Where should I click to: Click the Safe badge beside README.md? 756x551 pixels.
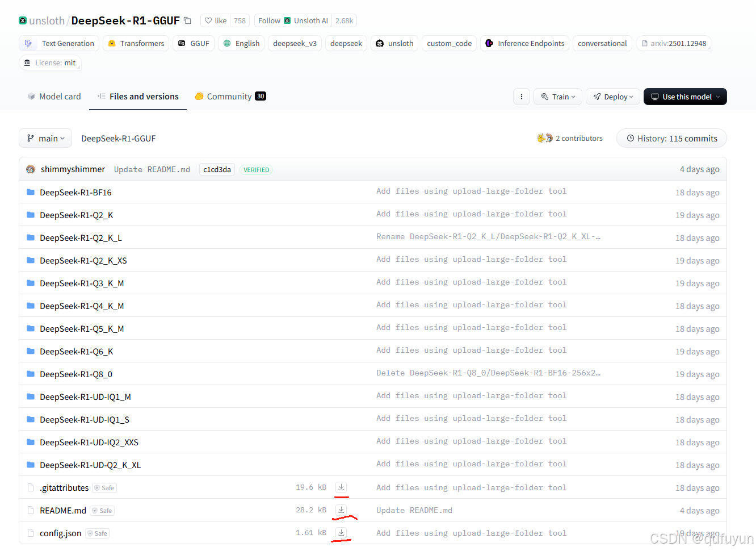[x=102, y=511]
